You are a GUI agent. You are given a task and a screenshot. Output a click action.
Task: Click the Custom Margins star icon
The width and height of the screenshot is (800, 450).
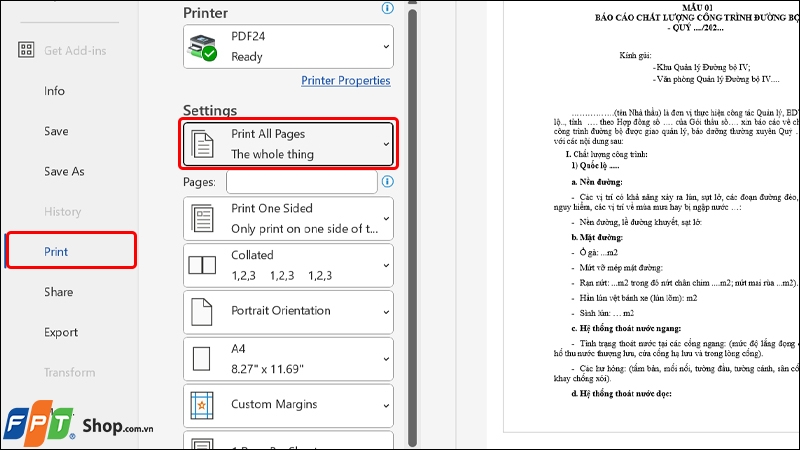point(202,406)
